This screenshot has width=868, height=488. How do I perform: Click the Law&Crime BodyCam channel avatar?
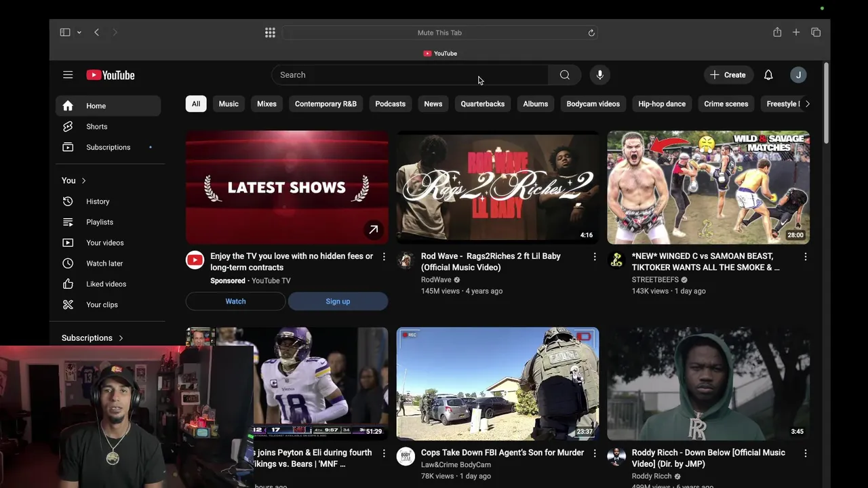[x=406, y=456]
